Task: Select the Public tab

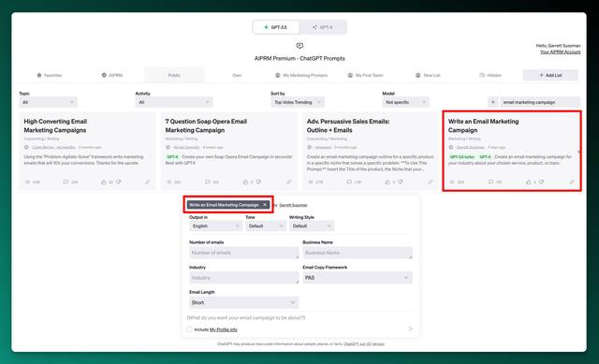Action: click(x=174, y=75)
